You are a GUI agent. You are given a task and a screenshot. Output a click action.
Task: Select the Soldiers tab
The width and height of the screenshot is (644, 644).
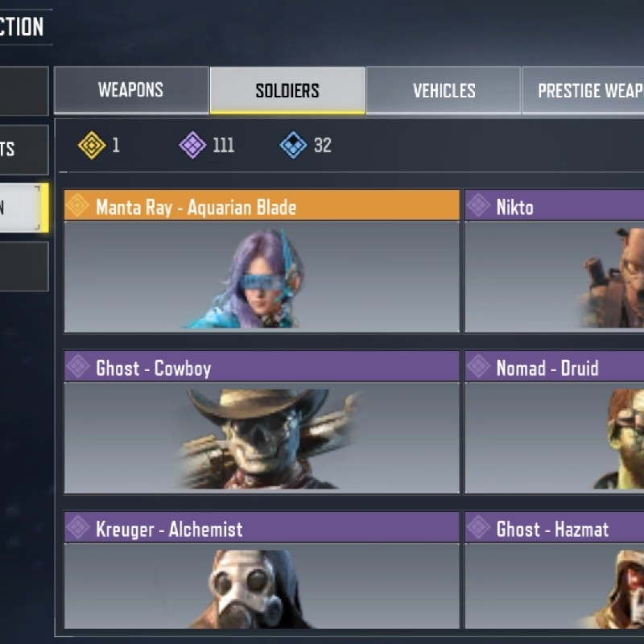287,90
